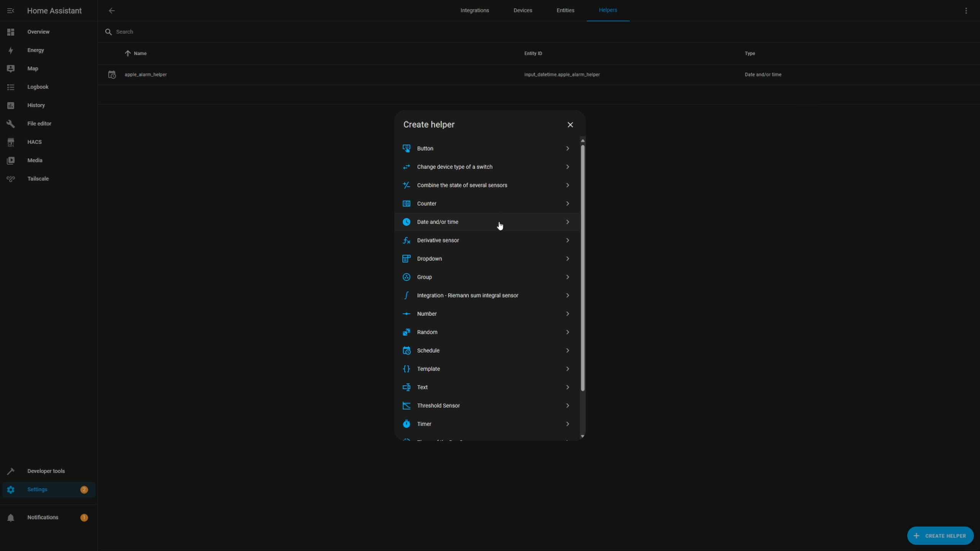Expand the Timer helper chevron
The width and height of the screenshot is (980, 551).
click(567, 424)
